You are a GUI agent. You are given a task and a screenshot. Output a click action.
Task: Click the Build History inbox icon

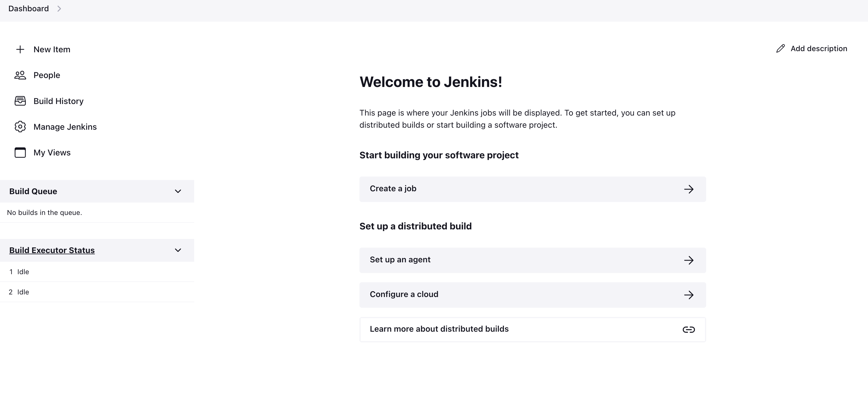click(20, 101)
